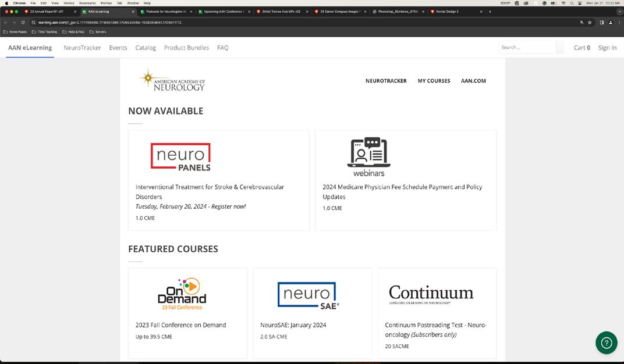This screenshot has width=624, height=364.
Task: Open the neuro PANELS logo
Action: tap(180, 157)
